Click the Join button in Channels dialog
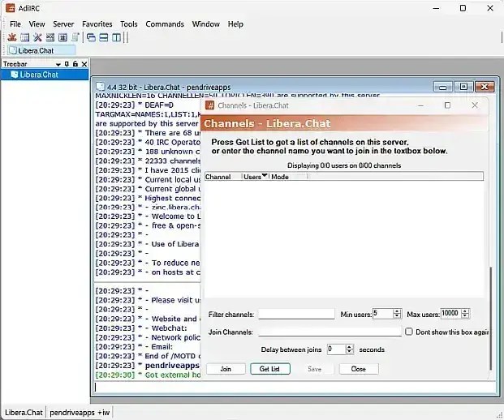Screen dimensions: 504x420 coord(226,369)
